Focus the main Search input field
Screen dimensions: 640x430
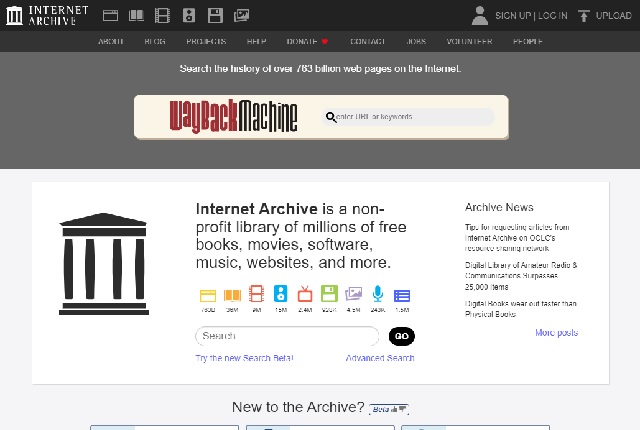(x=287, y=336)
